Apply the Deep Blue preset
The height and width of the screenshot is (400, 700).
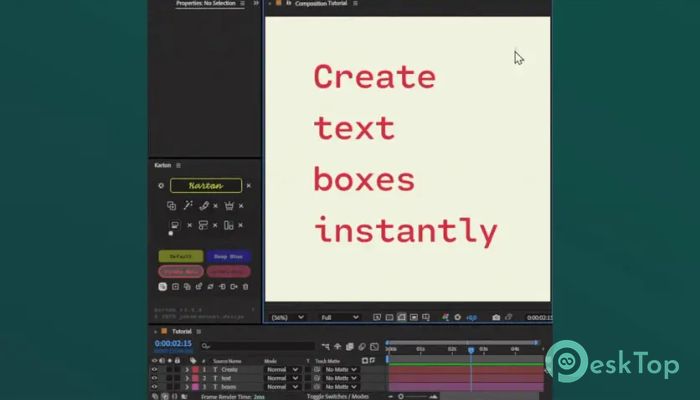point(228,256)
